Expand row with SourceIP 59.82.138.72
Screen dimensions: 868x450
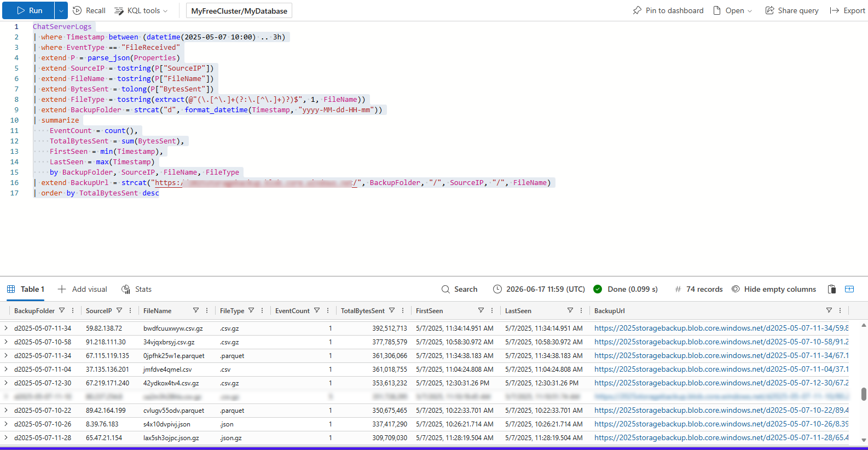pos(6,328)
